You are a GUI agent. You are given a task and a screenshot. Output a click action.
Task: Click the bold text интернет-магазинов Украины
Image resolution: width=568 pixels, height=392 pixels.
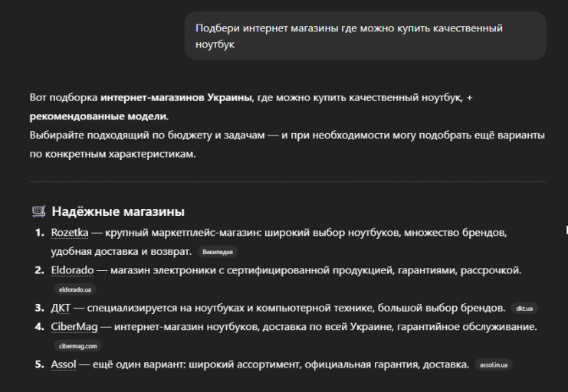click(176, 99)
